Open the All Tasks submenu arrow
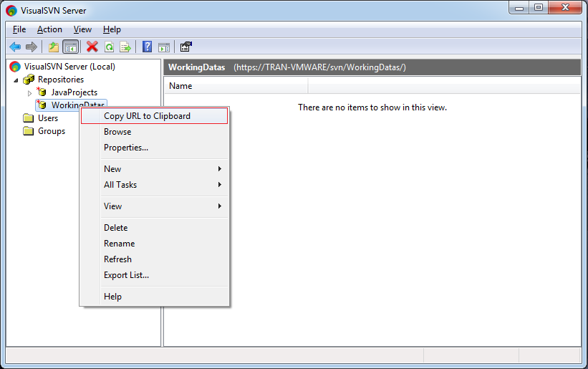The width and height of the screenshot is (588, 369). point(220,185)
